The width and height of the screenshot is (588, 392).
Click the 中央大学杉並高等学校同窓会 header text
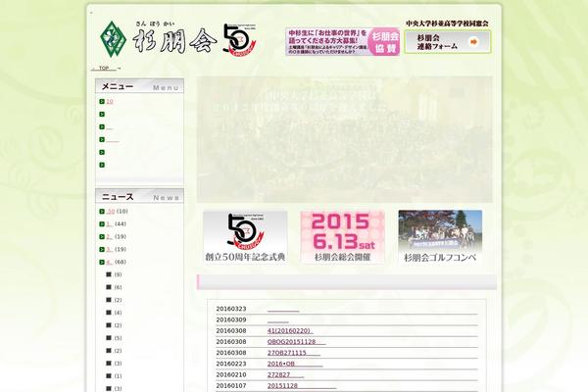pos(447,24)
